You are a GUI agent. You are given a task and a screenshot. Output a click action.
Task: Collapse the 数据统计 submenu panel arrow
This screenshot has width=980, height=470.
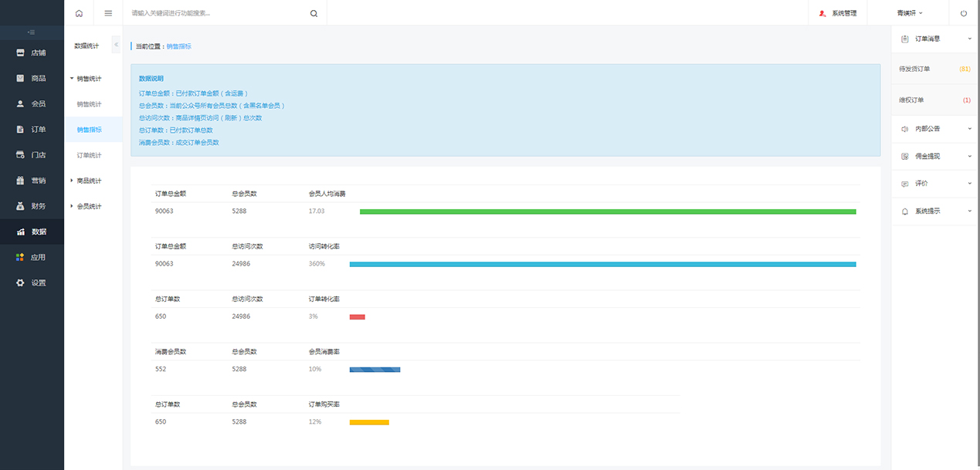[116, 45]
